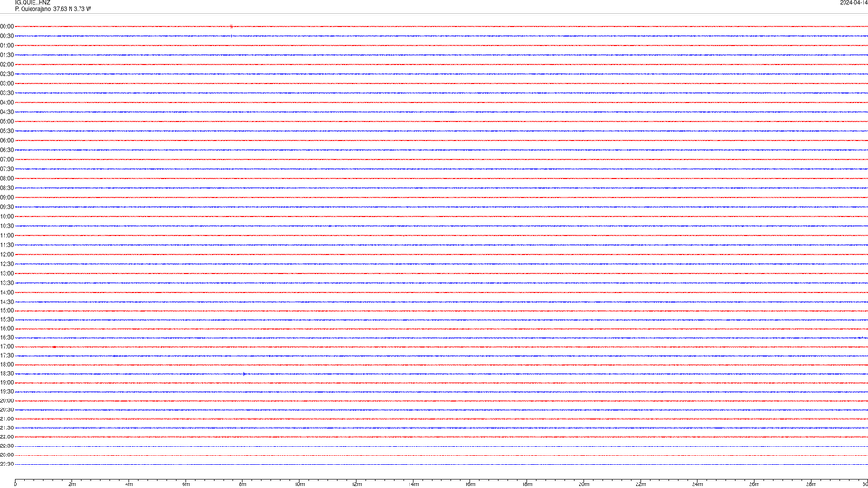
Task: Select the red event marker on the 17:00 trace
Action: [54, 347]
